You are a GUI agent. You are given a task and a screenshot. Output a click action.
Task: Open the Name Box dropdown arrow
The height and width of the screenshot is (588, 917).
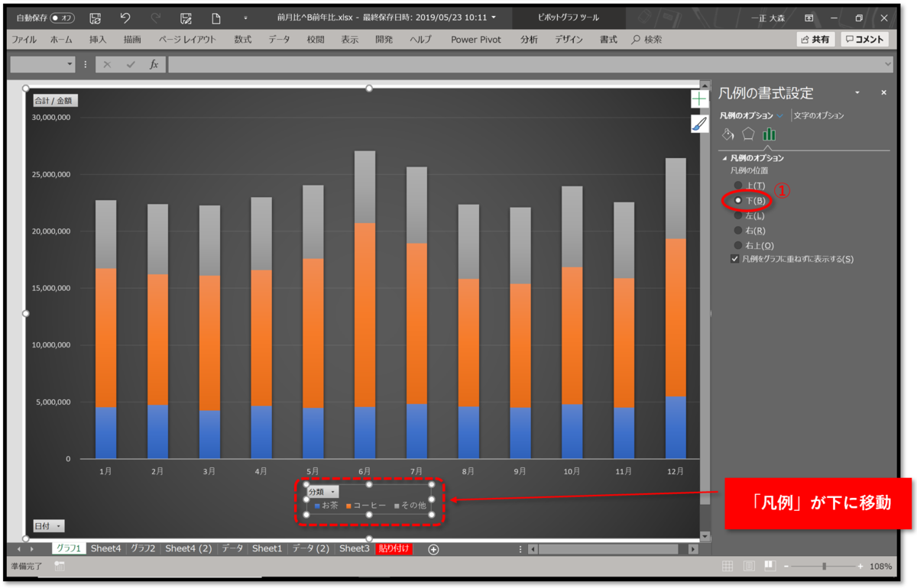click(70, 65)
